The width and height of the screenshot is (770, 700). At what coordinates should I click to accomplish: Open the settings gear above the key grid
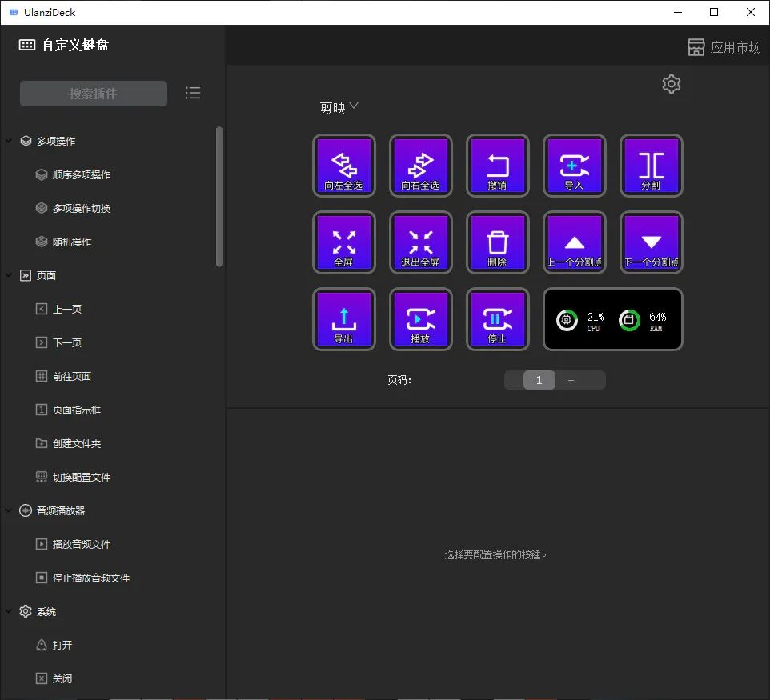[672, 84]
